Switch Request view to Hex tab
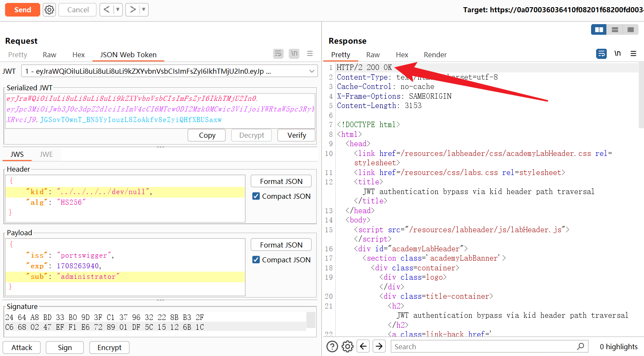The width and height of the screenshot is (644, 356). tap(78, 55)
